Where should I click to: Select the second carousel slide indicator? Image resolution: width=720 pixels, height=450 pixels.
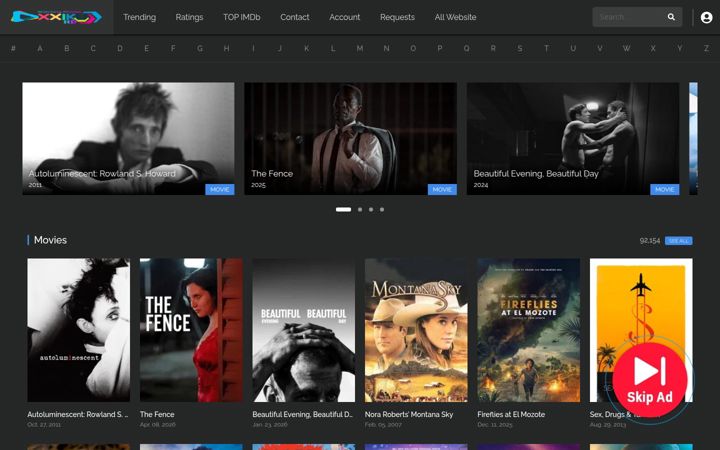click(x=360, y=209)
